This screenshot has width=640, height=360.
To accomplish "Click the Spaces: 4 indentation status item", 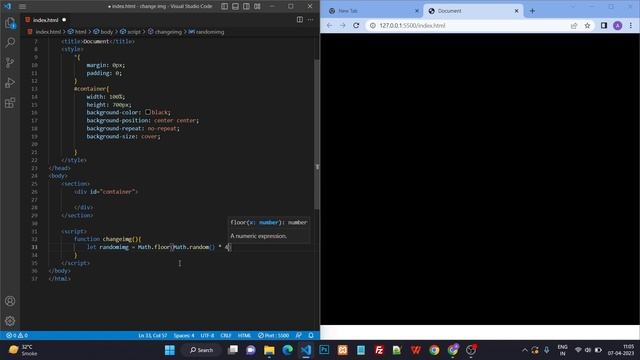I will tap(184, 336).
